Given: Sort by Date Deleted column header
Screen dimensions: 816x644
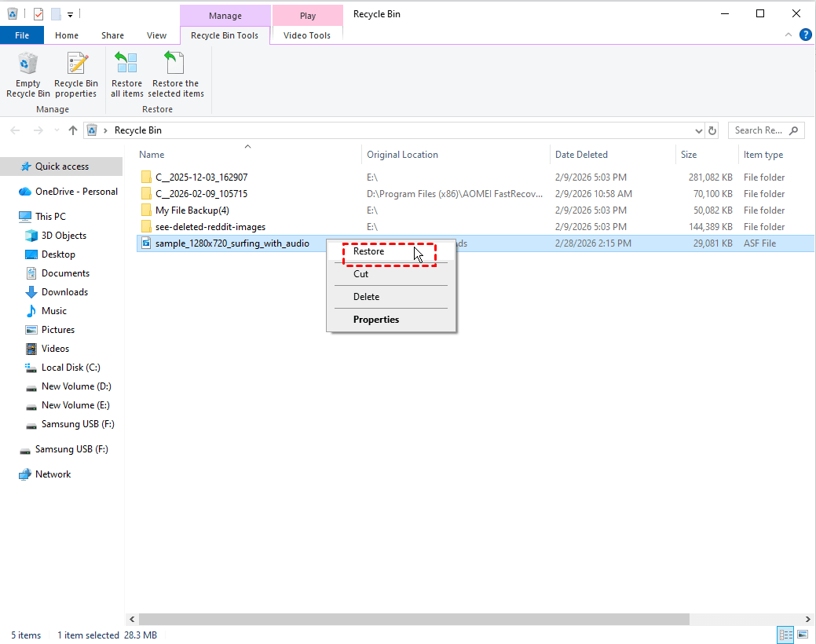Looking at the screenshot, I should pyautogui.click(x=613, y=155).
